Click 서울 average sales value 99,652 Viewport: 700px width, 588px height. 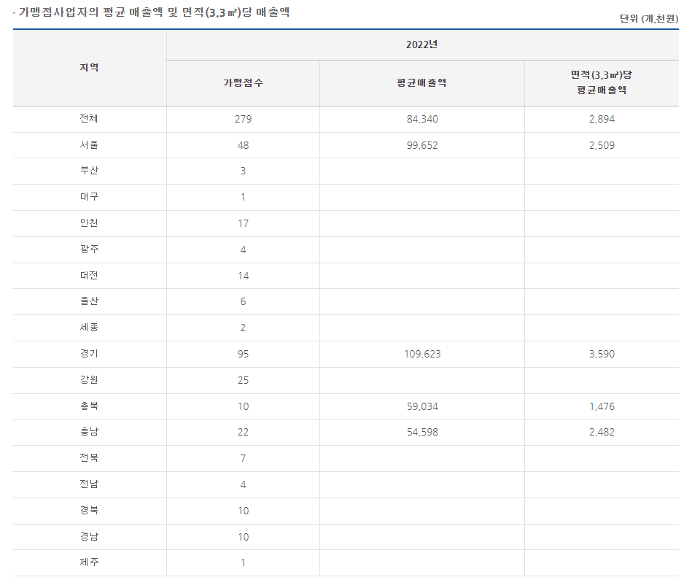click(422, 145)
